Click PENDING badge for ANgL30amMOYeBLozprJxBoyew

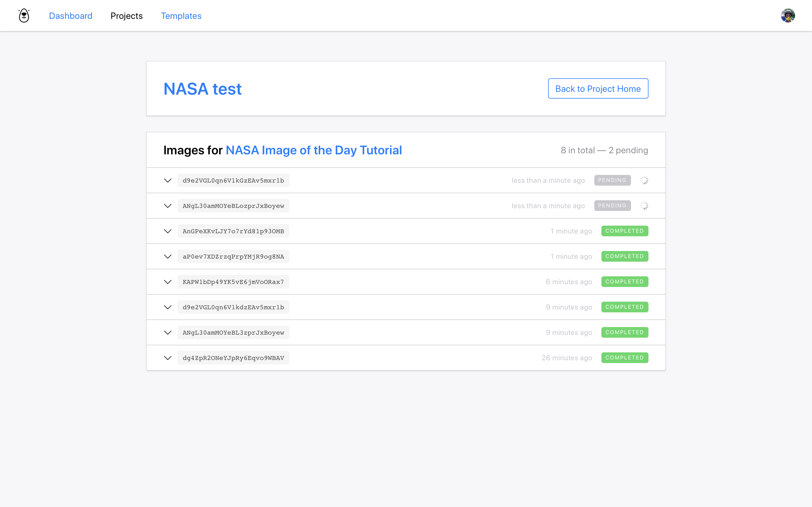point(612,206)
